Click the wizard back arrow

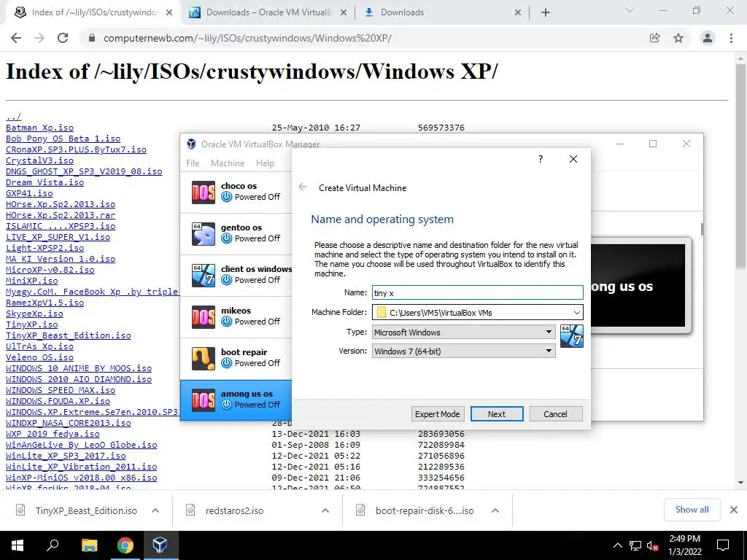303,187
